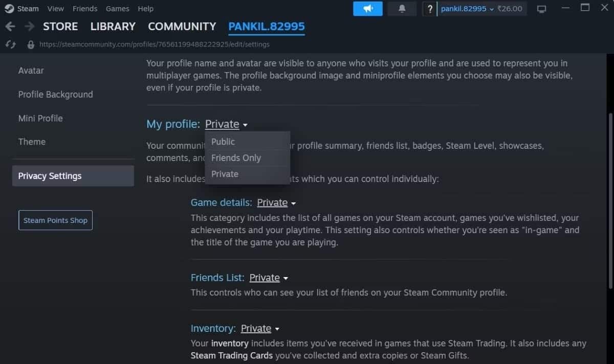Click the question mark help icon
Viewport: 614px width, 364px height.
click(430, 9)
